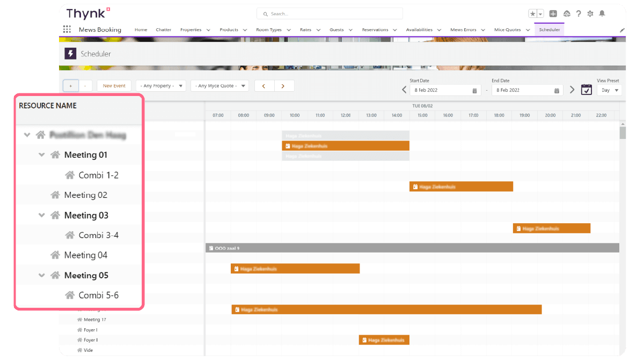This screenshot has width=644, height=362.
Task: Click the notifications bell icon
Action: (x=602, y=13)
